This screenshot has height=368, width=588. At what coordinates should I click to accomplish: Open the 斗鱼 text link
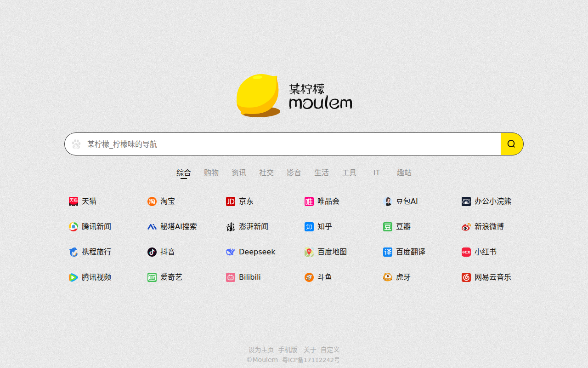(x=325, y=277)
